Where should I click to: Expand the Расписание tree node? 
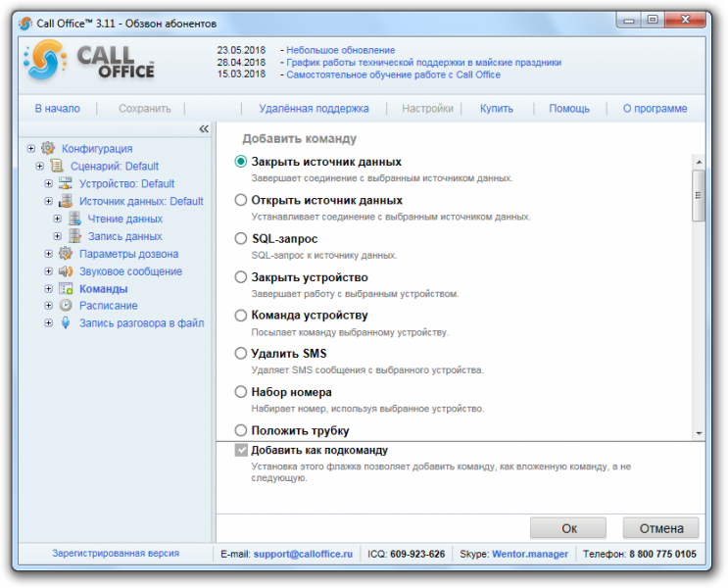(49, 306)
